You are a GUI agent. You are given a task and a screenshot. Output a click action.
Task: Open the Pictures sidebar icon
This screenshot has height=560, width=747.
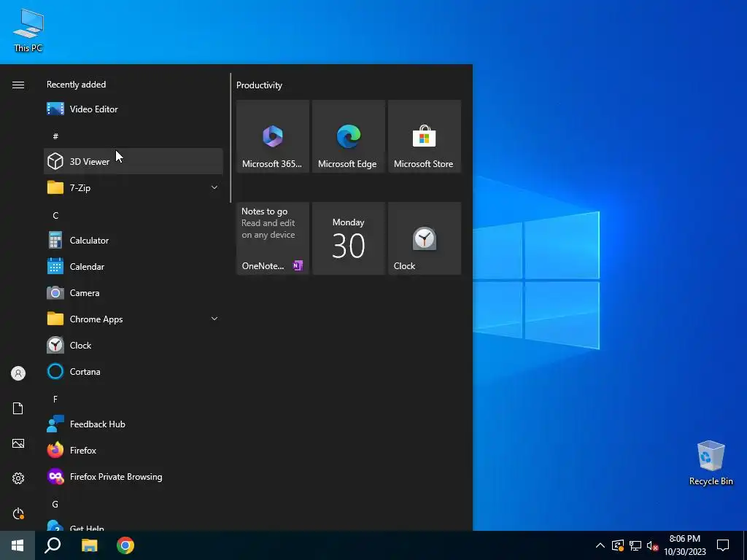coord(18,443)
